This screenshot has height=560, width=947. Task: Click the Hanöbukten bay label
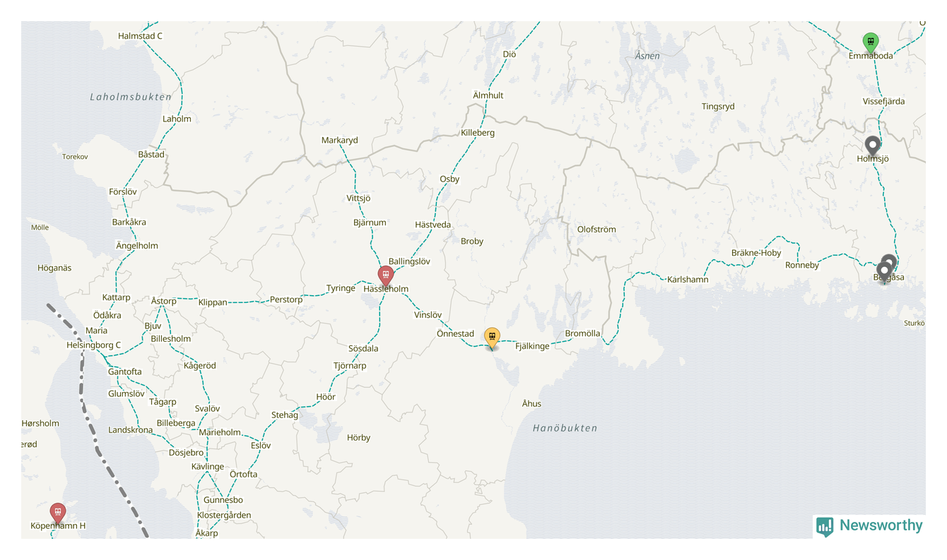click(565, 428)
